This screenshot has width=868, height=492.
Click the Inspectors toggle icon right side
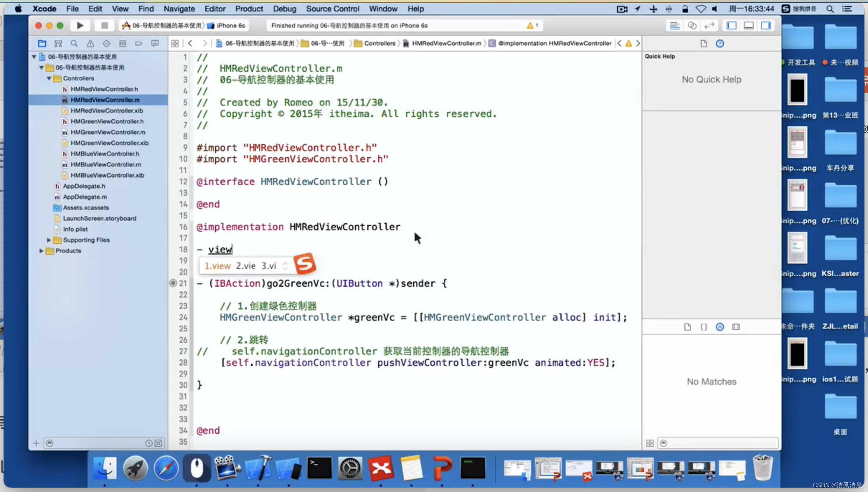[766, 25]
